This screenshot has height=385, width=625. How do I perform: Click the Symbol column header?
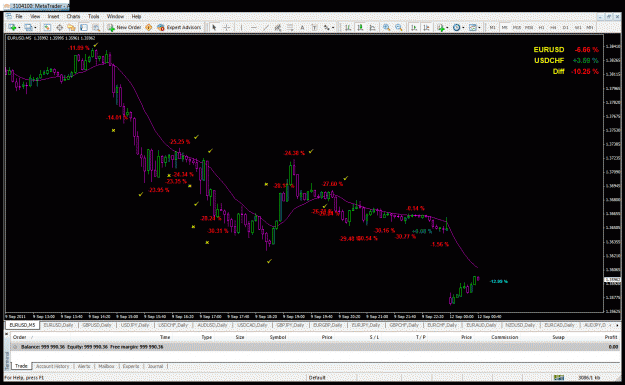pyautogui.click(x=278, y=337)
